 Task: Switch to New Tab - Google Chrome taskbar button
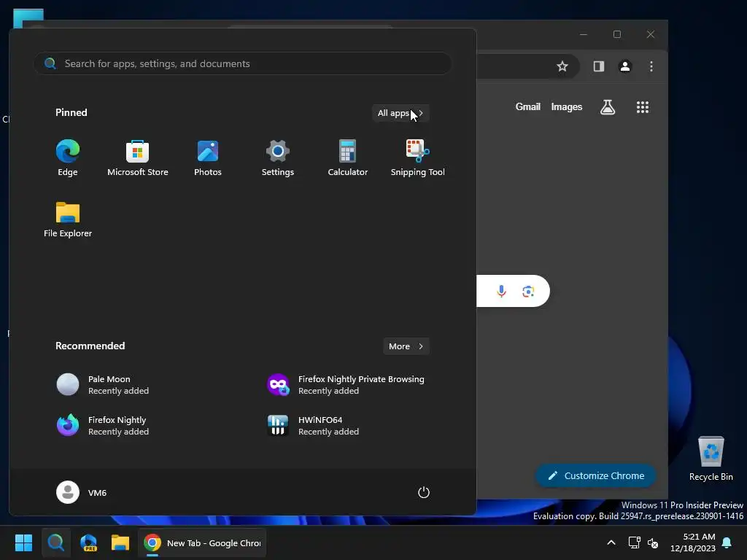pyautogui.click(x=203, y=542)
